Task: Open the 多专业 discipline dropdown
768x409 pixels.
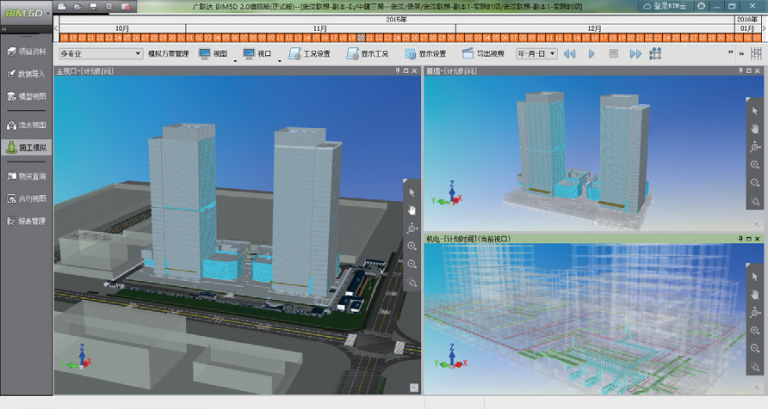Action: pos(99,53)
